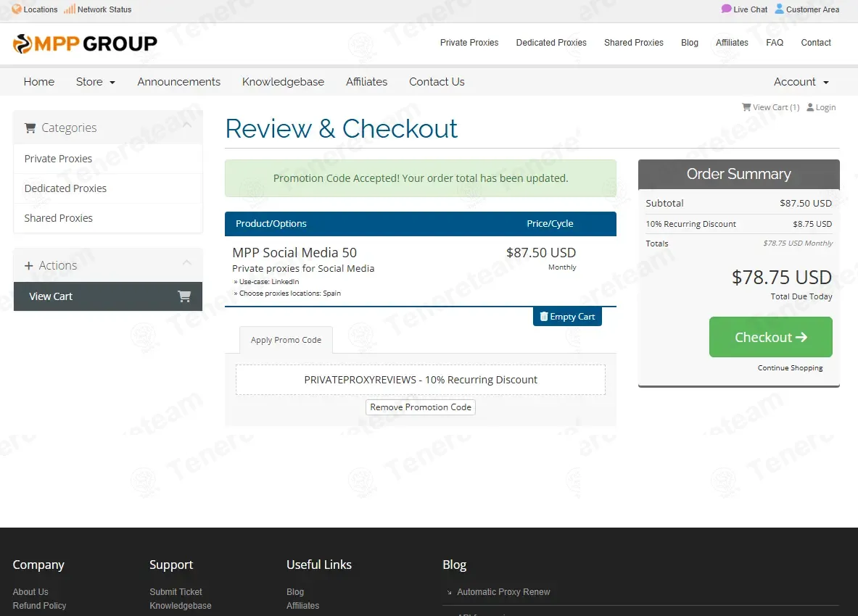Click Knowledgebase footer link

coord(181,606)
